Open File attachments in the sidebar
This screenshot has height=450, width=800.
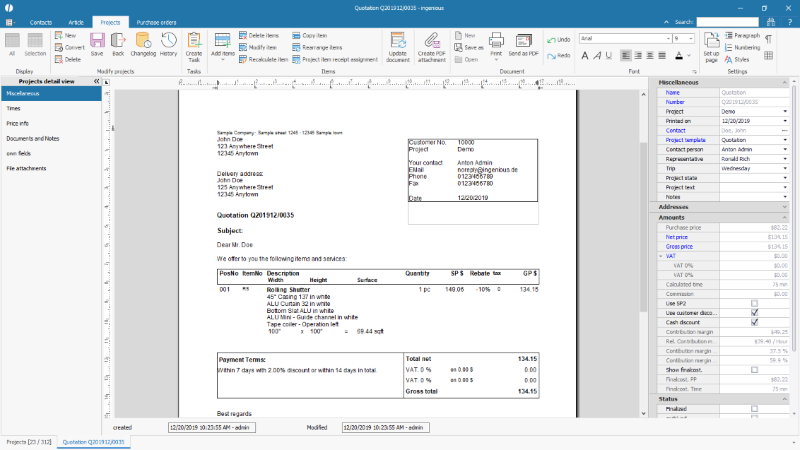(26, 168)
